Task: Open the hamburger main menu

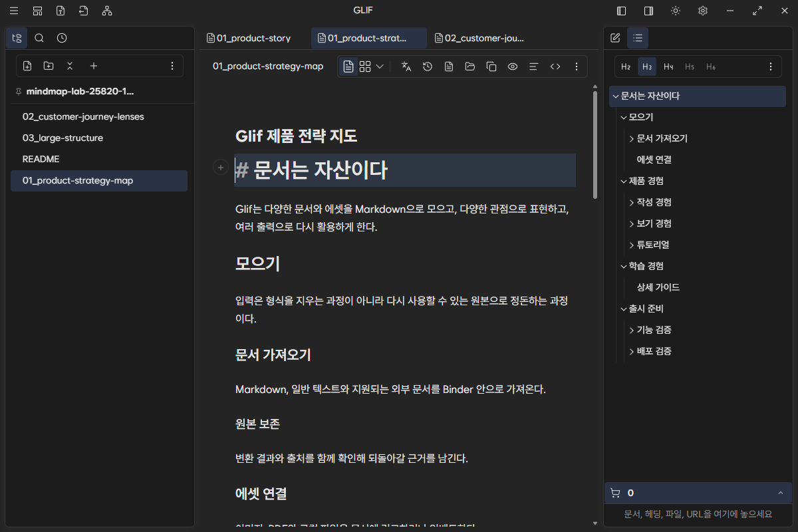Action: point(14,11)
